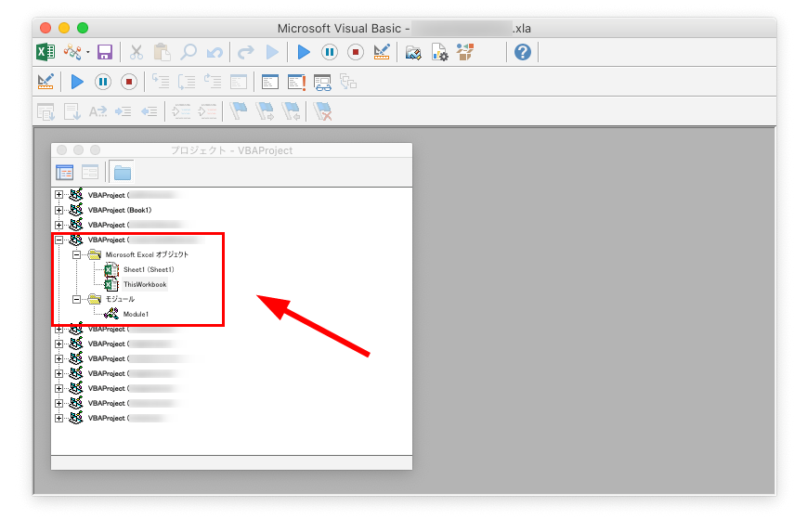This screenshot has height=532, width=807.
Task: Click the Reset stop icon in top toolbar
Action: (355, 52)
